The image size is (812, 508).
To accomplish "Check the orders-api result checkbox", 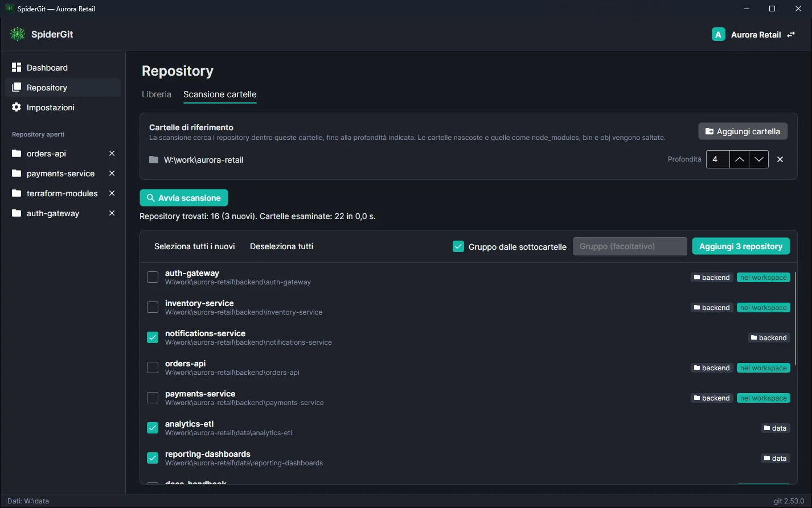I will (x=153, y=367).
